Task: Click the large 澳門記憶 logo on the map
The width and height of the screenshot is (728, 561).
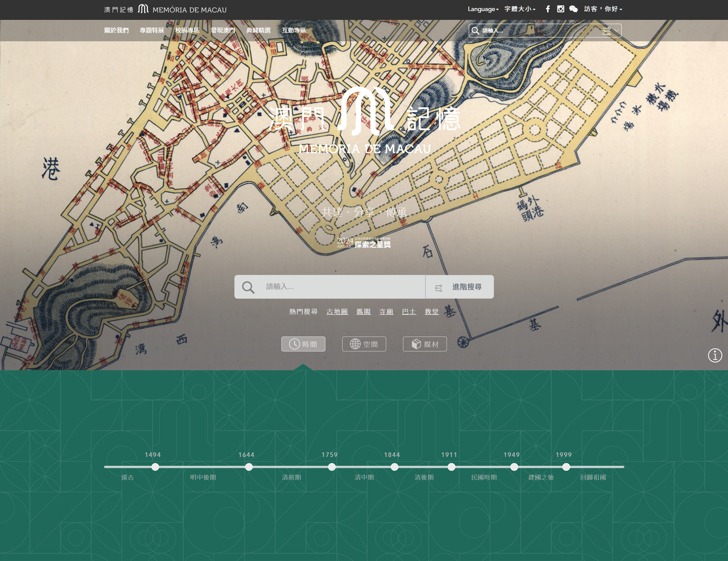Action: (x=365, y=121)
